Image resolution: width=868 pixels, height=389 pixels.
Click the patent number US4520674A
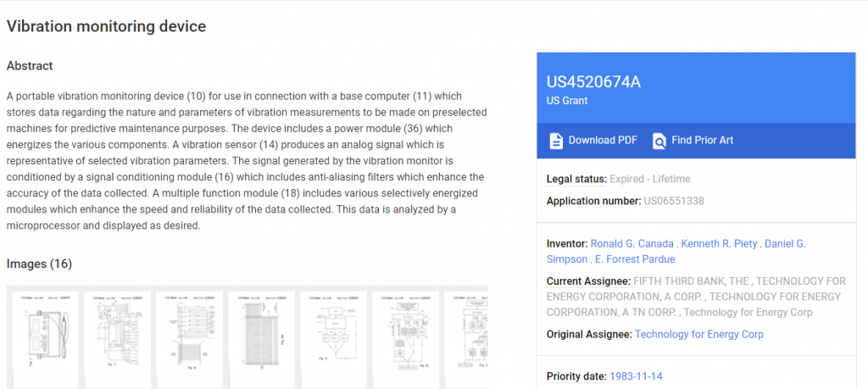coord(593,82)
